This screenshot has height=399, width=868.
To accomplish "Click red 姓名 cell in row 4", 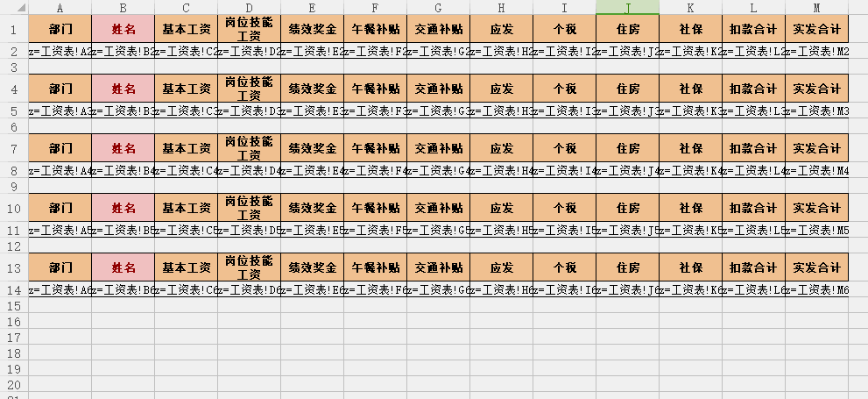I will 123,89.
